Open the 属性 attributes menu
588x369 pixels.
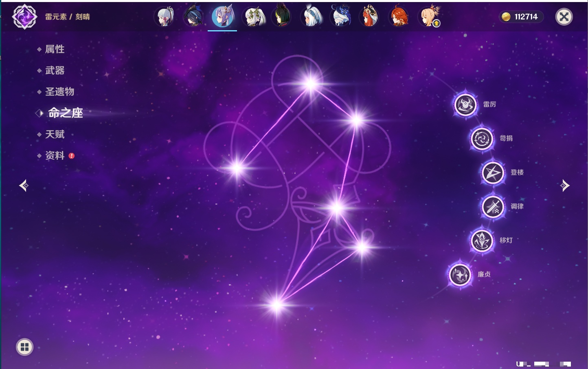click(x=55, y=49)
